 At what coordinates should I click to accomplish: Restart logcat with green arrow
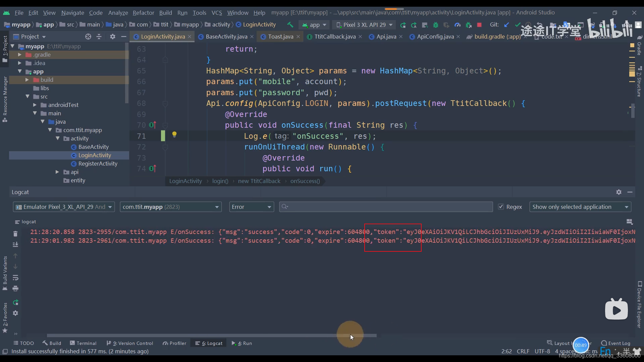(15, 302)
